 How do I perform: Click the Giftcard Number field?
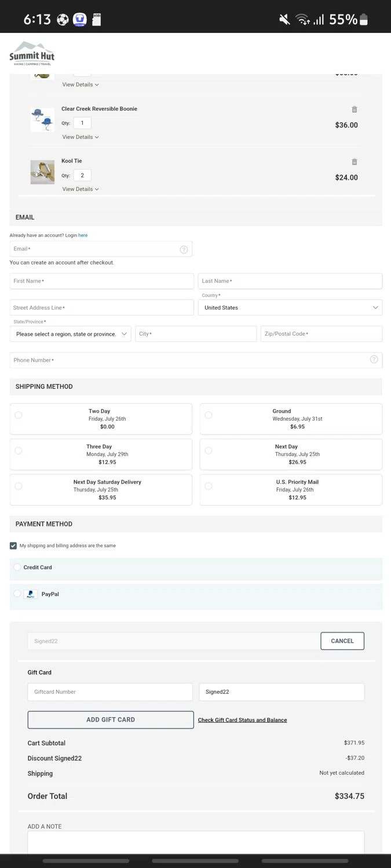pos(110,692)
